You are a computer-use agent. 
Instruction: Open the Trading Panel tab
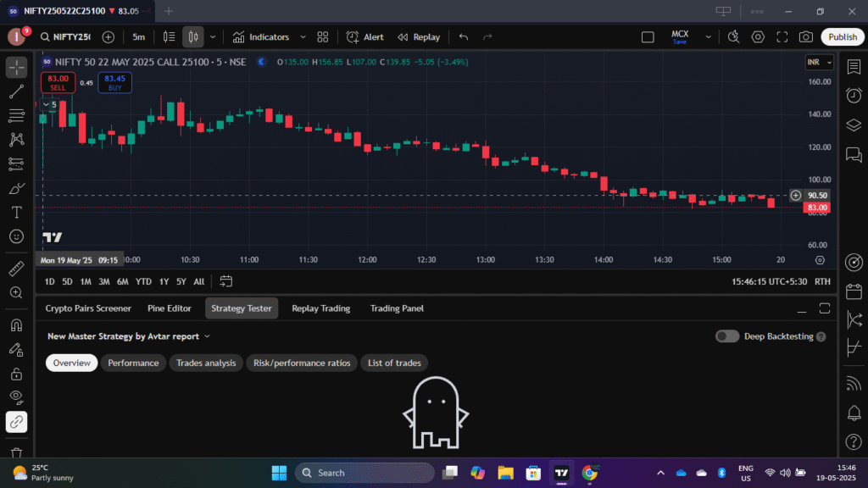(x=397, y=308)
